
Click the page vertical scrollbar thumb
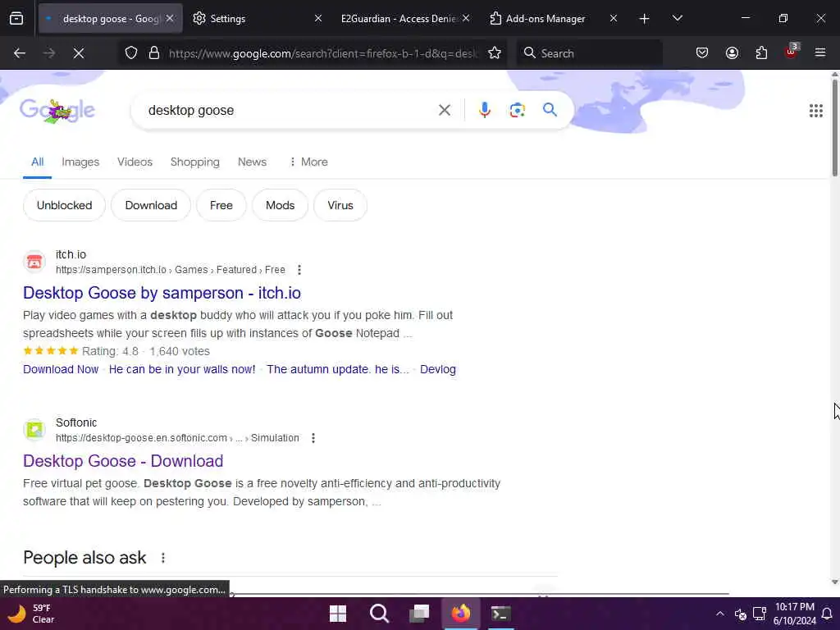[835, 126]
